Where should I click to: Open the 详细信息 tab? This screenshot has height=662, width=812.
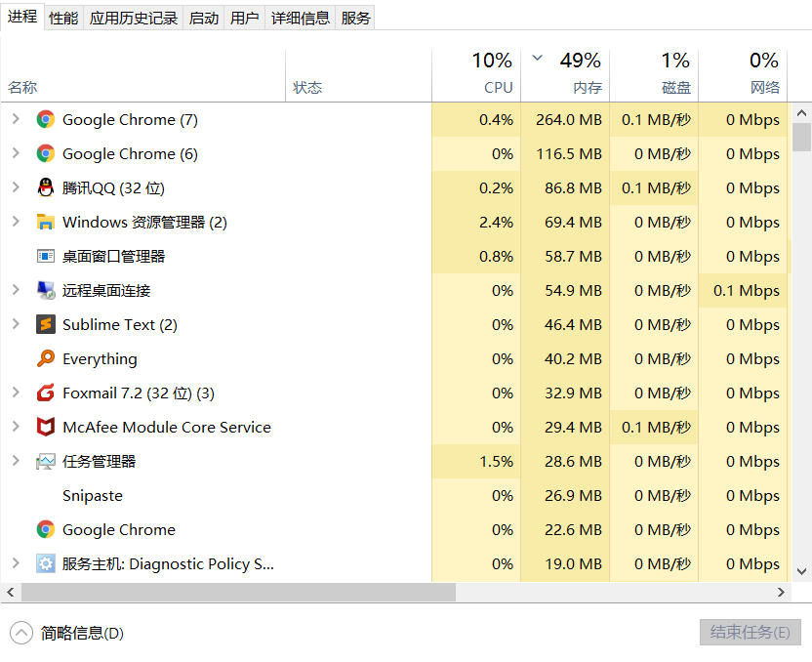click(301, 19)
